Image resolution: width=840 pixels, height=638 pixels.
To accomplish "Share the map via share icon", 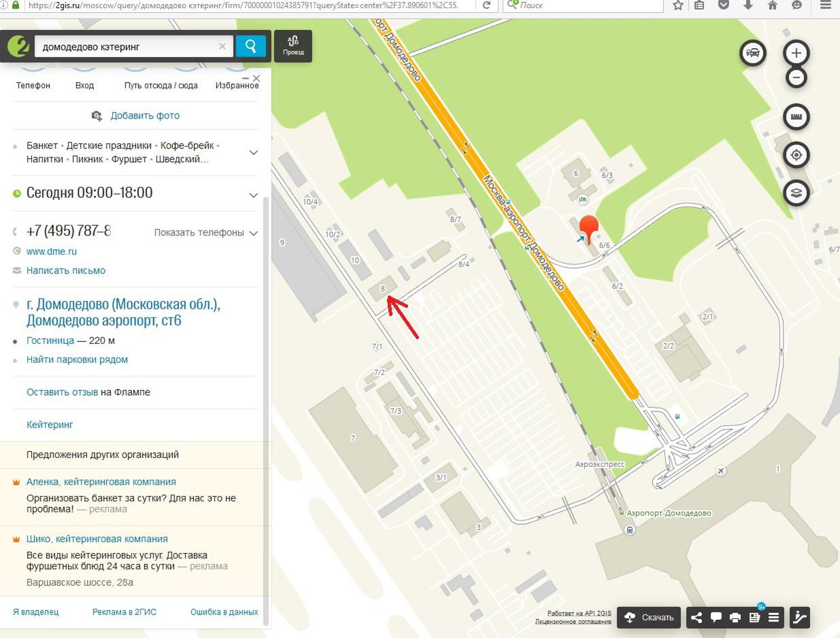I will click(696, 617).
